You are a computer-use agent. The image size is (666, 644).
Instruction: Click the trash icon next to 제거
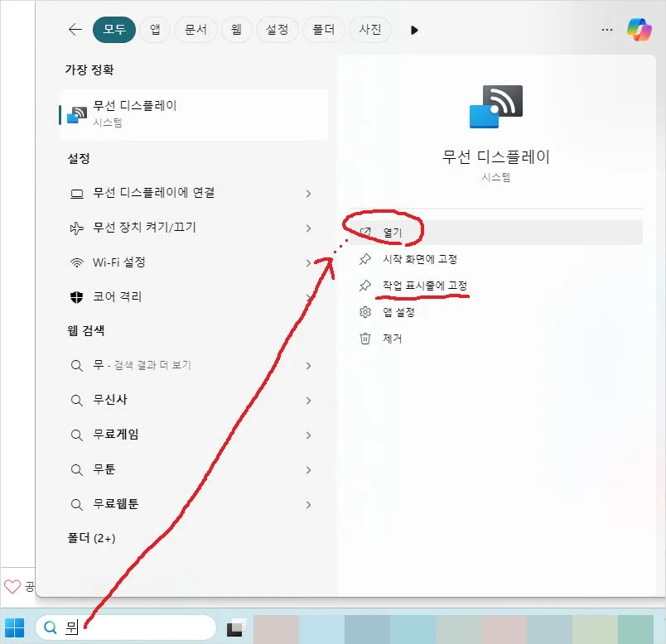(x=364, y=339)
